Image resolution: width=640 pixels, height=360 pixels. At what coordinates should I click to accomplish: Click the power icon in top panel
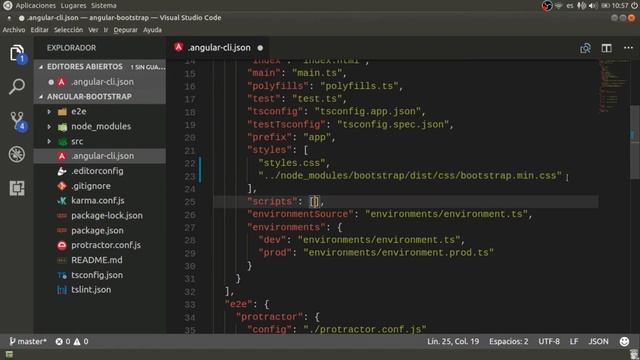(x=635, y=6)
